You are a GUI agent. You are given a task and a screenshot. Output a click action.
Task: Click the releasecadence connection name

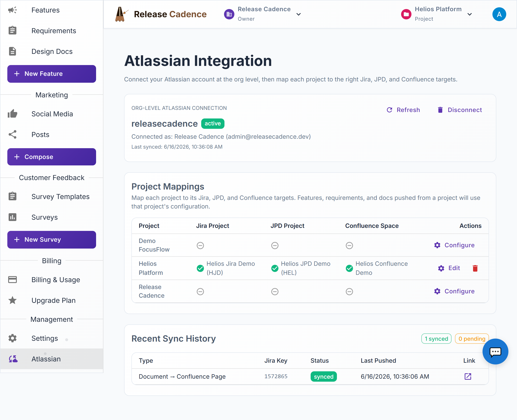click(x=164, y=124)
